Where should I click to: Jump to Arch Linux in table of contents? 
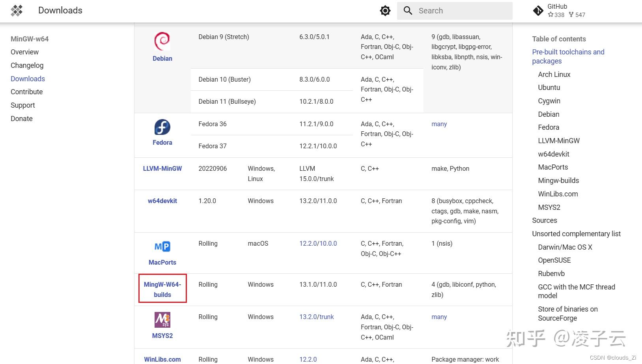click(554, 75)
